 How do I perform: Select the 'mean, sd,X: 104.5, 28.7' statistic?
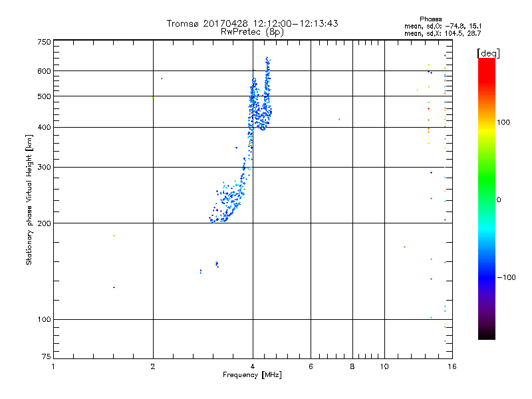pyautogui.click(x=442, y=33)
